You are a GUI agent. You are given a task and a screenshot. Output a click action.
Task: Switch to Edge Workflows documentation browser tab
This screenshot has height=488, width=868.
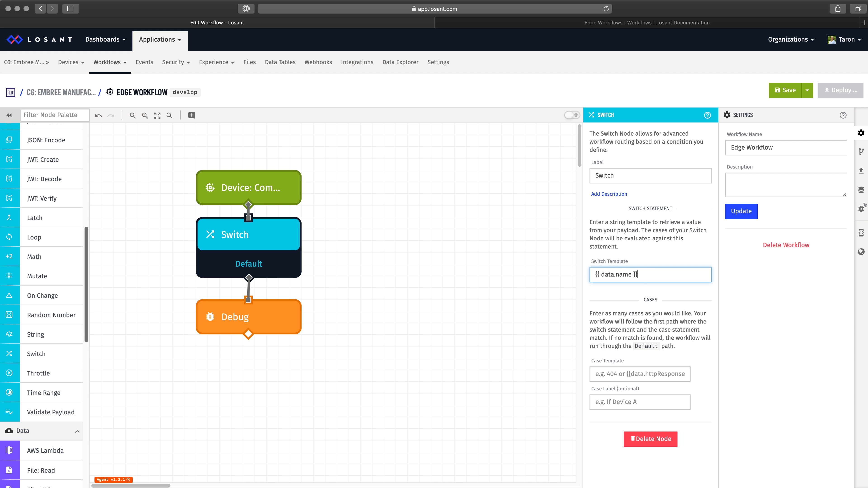coord(647,23)
